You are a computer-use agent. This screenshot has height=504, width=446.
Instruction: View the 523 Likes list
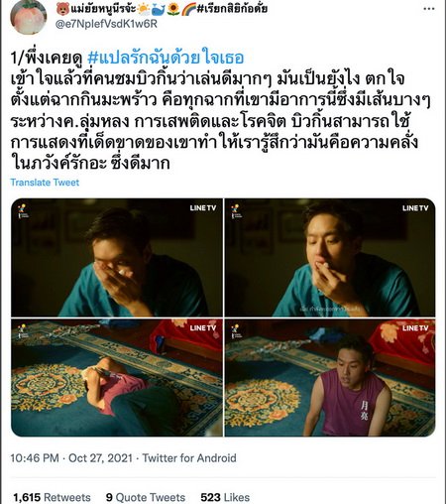(225, 497)
